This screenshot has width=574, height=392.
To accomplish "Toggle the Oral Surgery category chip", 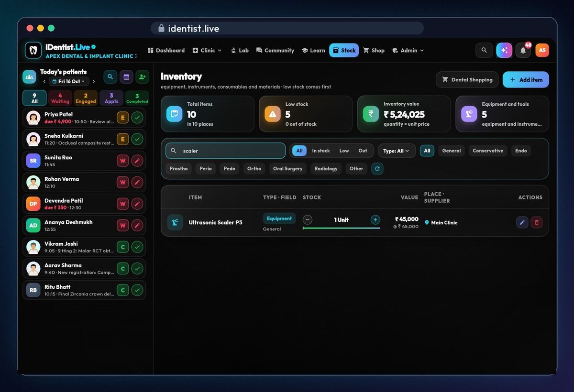I will [x=288, y=169].
